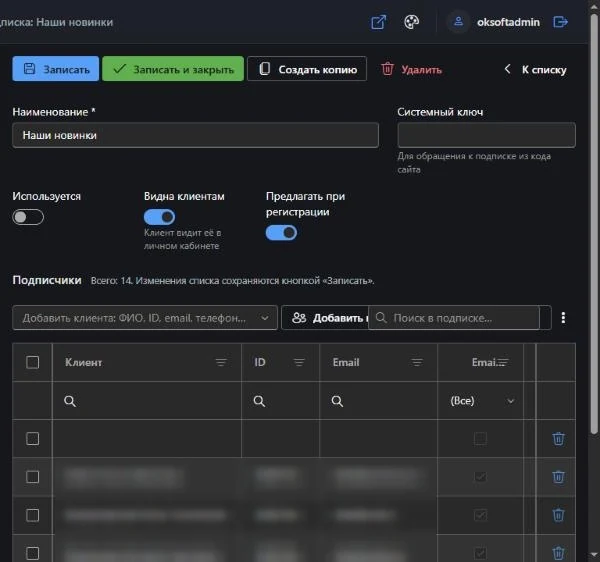Sort by Email column header
Screen dimensions: 600x562
346,362
